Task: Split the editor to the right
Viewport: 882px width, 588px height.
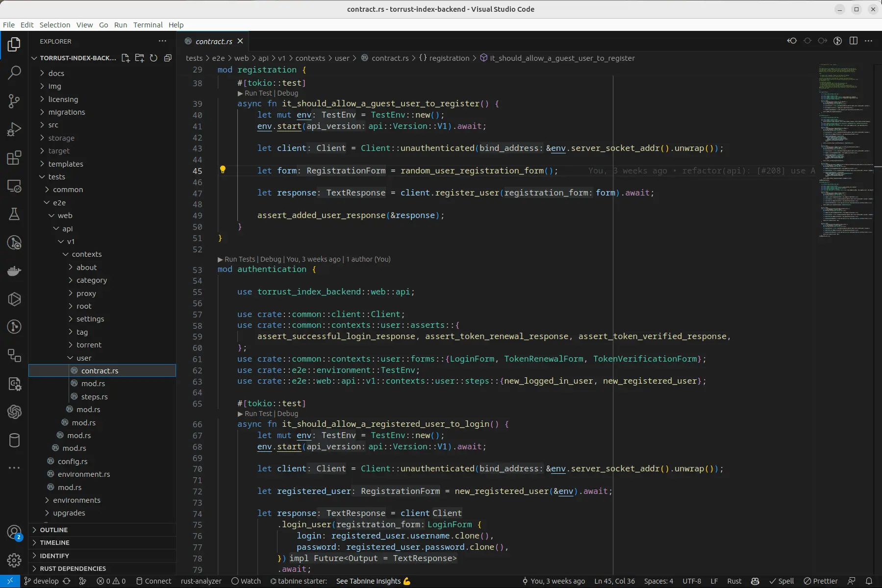Action: [854, 41]
